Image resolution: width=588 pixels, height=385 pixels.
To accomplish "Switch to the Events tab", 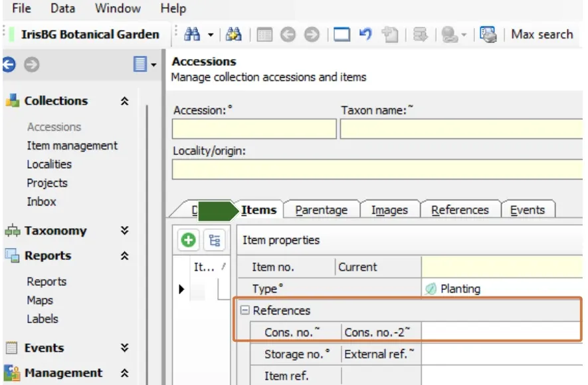I will coord(528,209).
